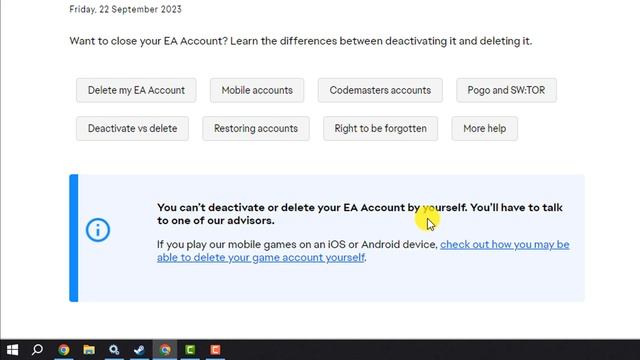Click the More help button

click(x=484, y=129)
